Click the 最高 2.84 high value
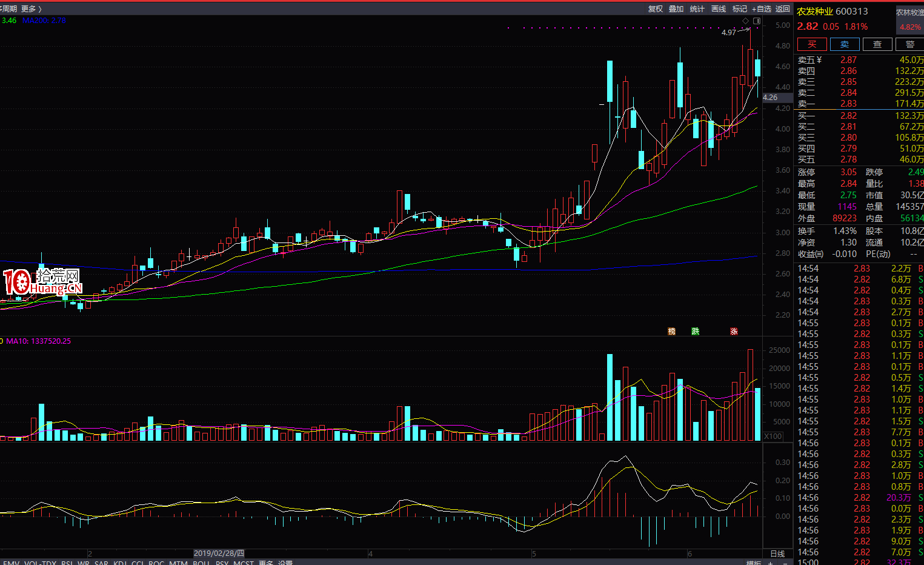The image size is (924, 565). click(848, 184)
